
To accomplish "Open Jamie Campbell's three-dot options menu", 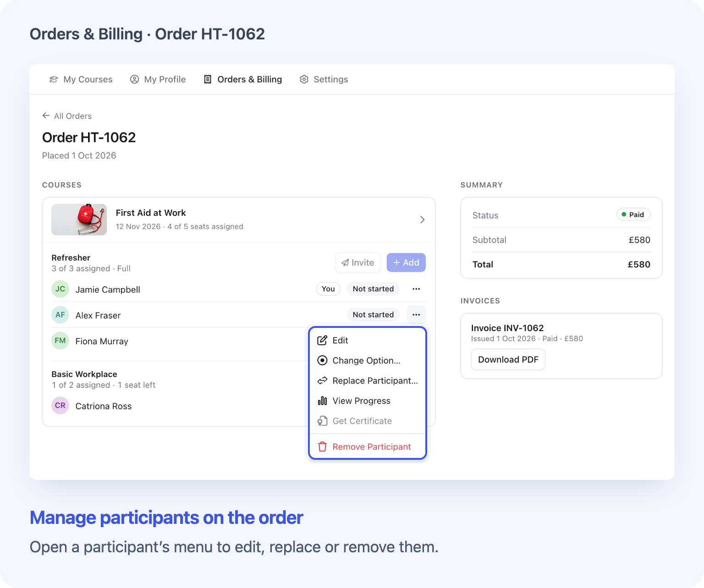I will (x=416, y=289).
